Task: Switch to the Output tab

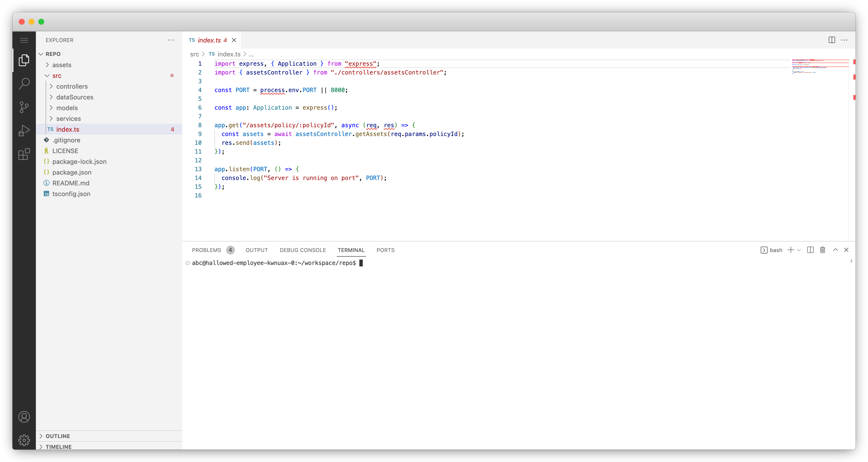Action: pos(256,250)
